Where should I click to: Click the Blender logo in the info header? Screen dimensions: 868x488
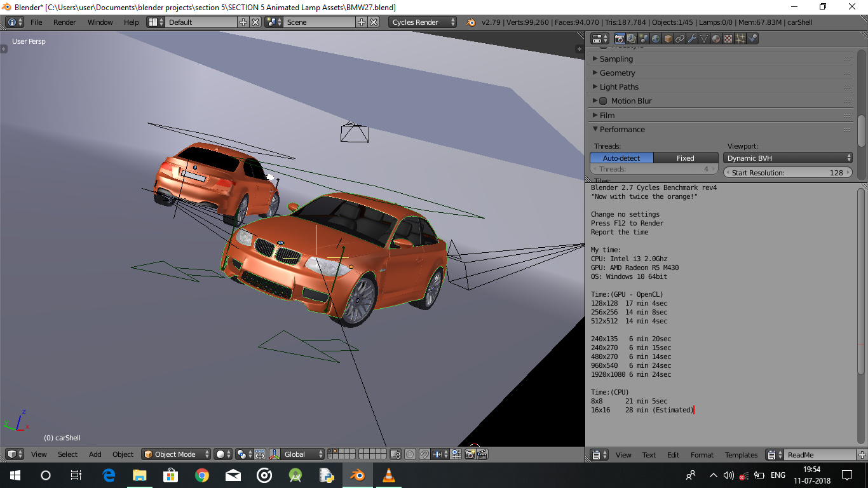tap(470, 22)
